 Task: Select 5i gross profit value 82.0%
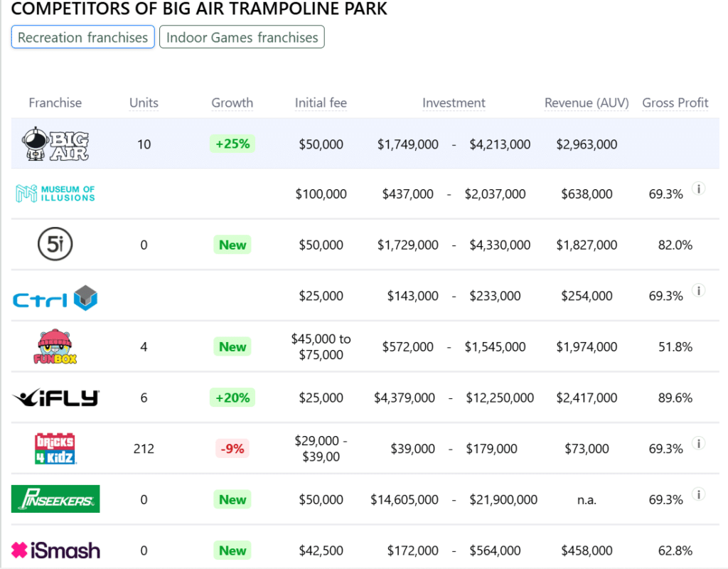(x=675, y=245)
